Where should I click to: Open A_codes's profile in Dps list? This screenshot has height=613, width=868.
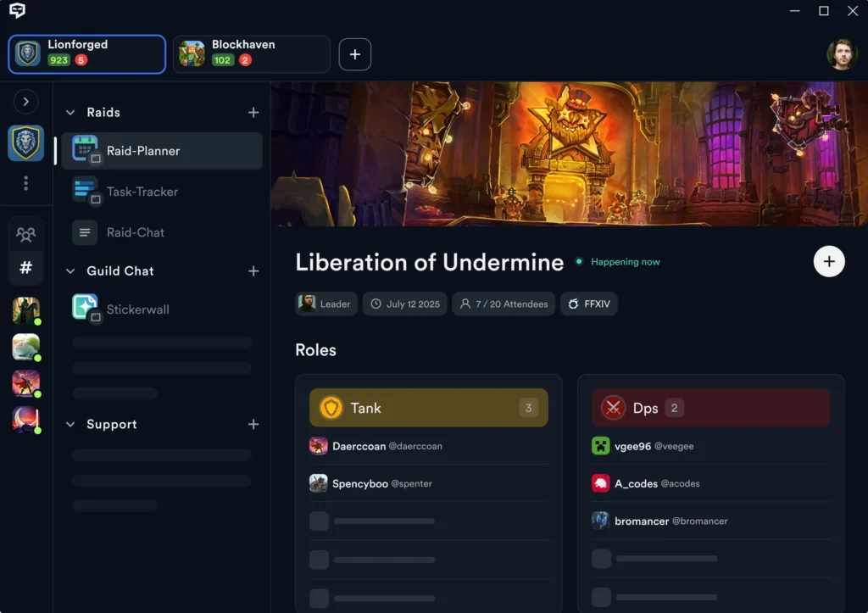pos(711,483)
